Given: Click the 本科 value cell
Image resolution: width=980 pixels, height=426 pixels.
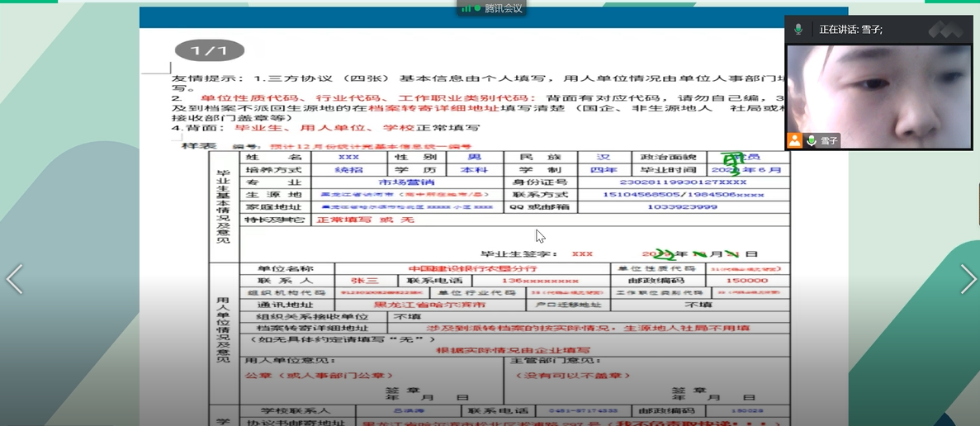Looking at the screenshot, I should click(476, 170).
